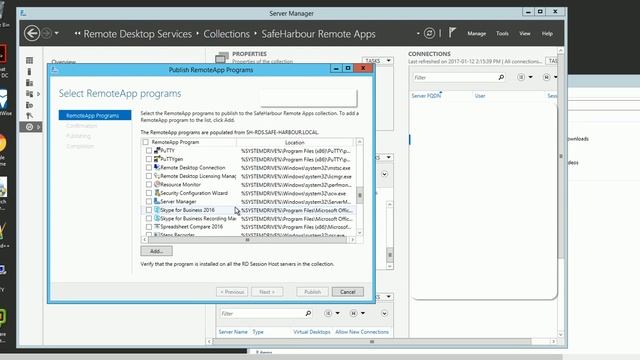Click the PuTTY program icon in the list
Image resolution: width=640 pixels, height=360 pixels.
pos(157,151)
